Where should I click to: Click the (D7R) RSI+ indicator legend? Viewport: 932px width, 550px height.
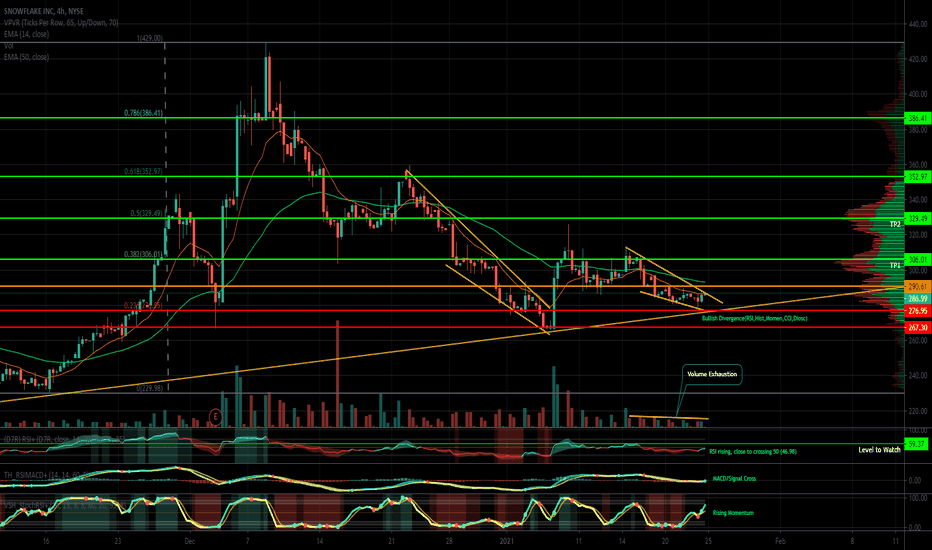pos(64,439)
